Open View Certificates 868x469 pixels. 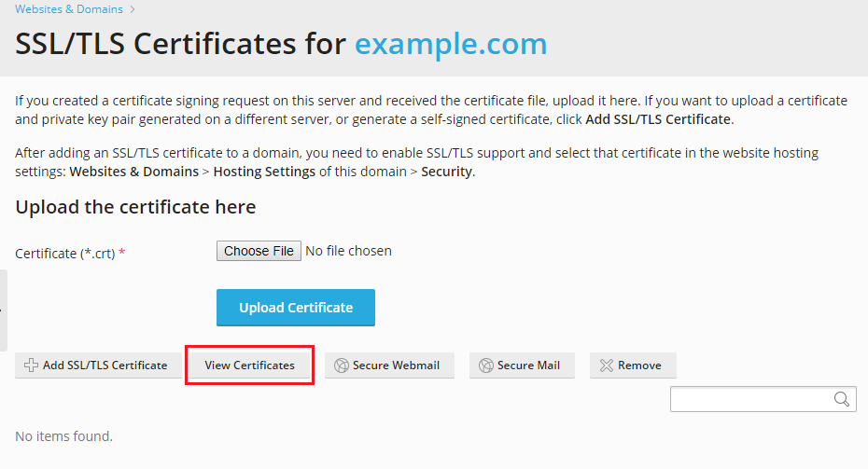(x=249, y=366)
